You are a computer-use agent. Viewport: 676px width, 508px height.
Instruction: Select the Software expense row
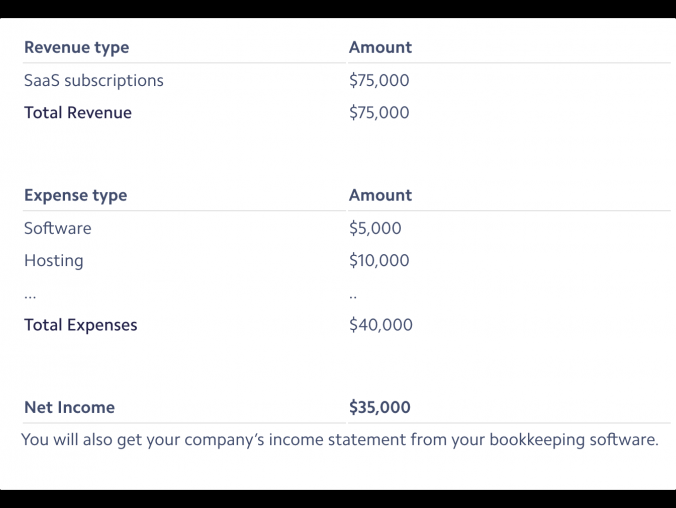point(57,228)
